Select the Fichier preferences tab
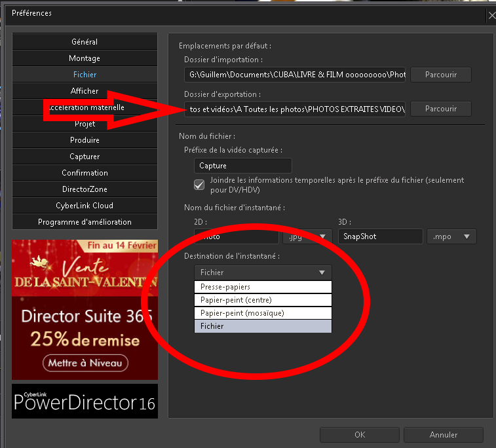Screen dimensions: 496x448 tap(85, 75)
